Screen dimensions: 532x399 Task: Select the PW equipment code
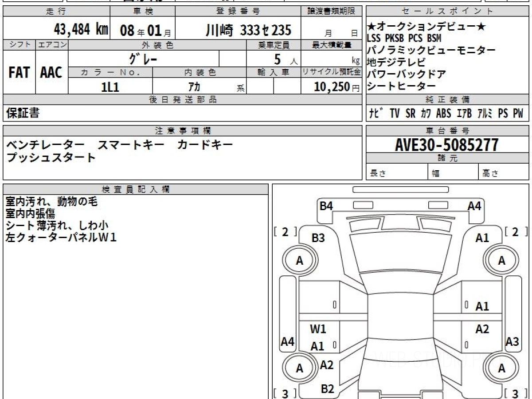518,113
